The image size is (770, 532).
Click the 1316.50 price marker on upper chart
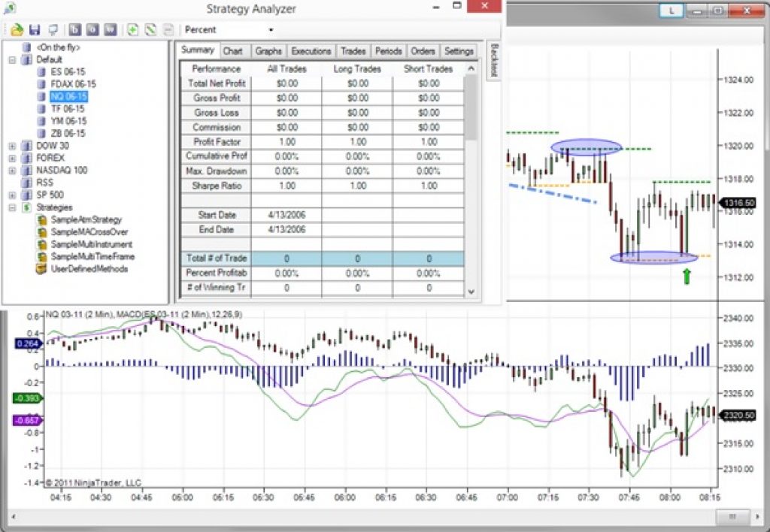pos(738,203)
